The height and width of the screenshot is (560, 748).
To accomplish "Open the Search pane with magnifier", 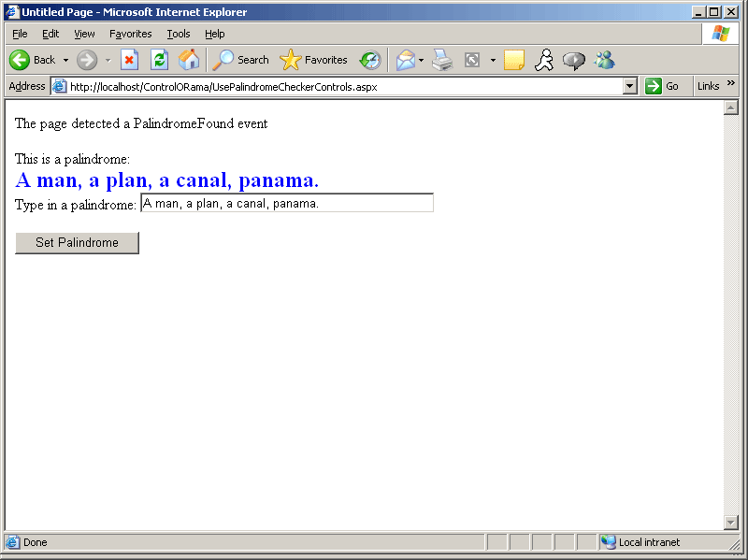I will (x=241, y=60).
